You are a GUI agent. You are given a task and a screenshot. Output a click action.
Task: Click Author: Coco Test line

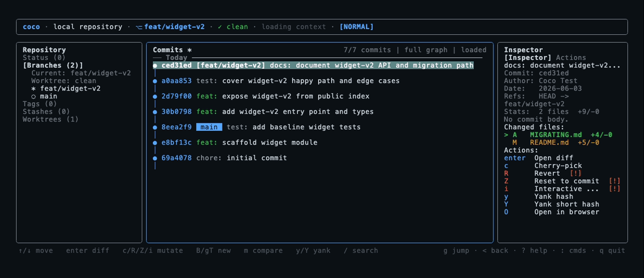(541, 81)
